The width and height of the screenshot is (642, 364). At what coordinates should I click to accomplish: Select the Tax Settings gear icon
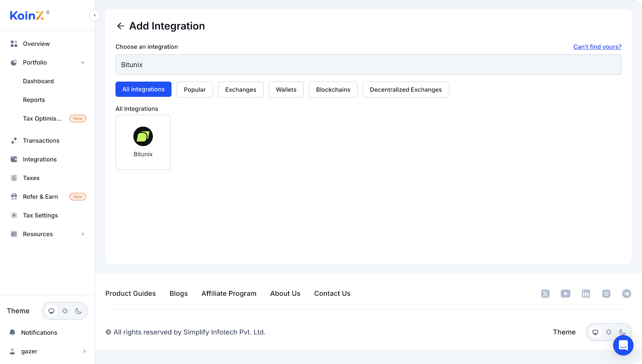[14, 215]
